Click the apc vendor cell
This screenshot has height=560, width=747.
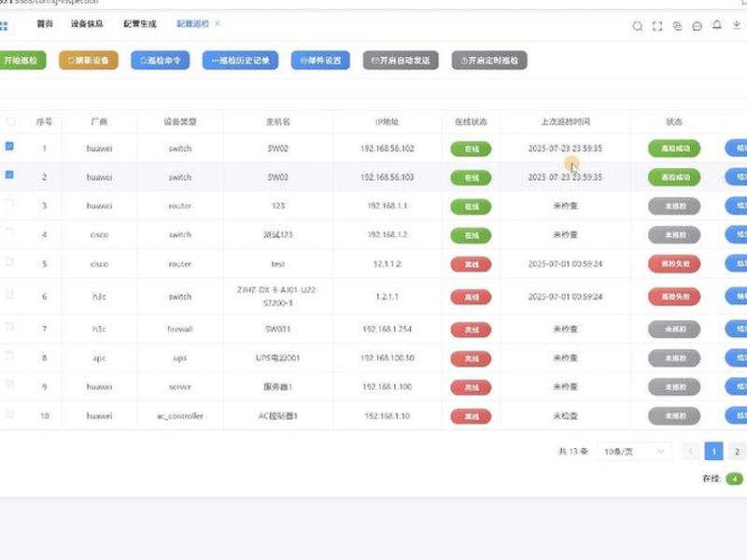pos(99,358)
